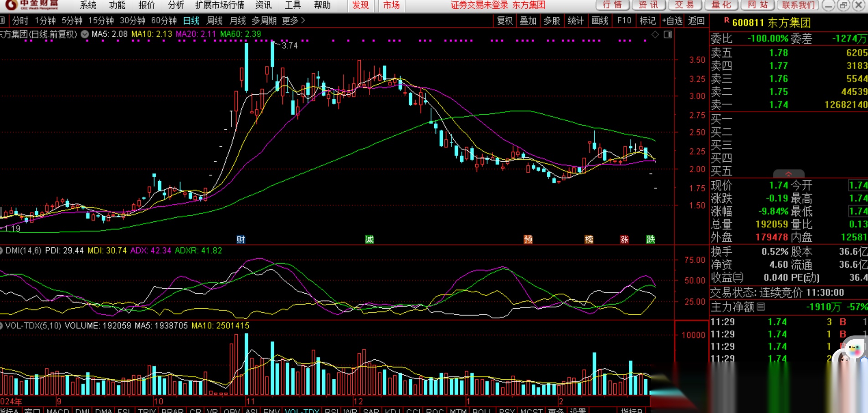Screen dimensions: 868x413
Task: Click the 12 month marker on the timeline
Action: click(358, 402)
